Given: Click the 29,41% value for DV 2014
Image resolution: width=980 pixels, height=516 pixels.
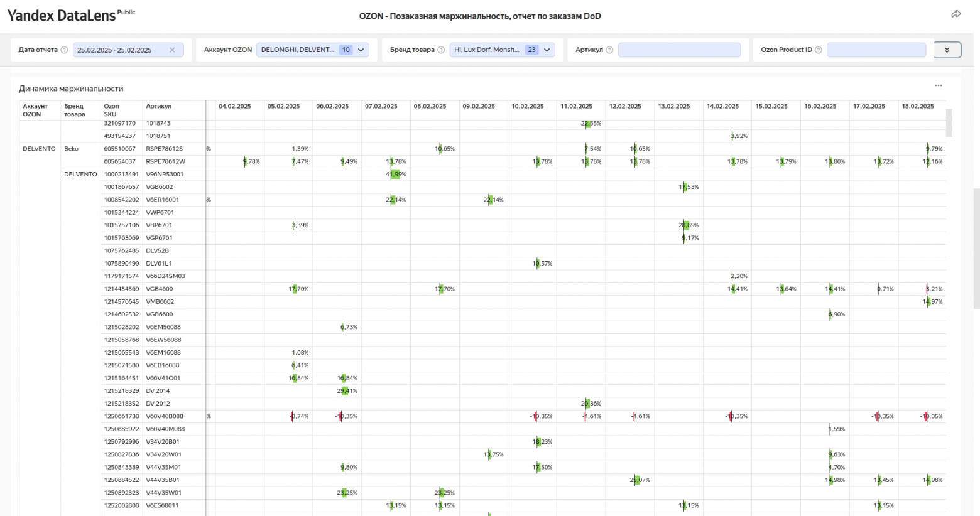Looking at the screenshot, I should click(347, 390).
